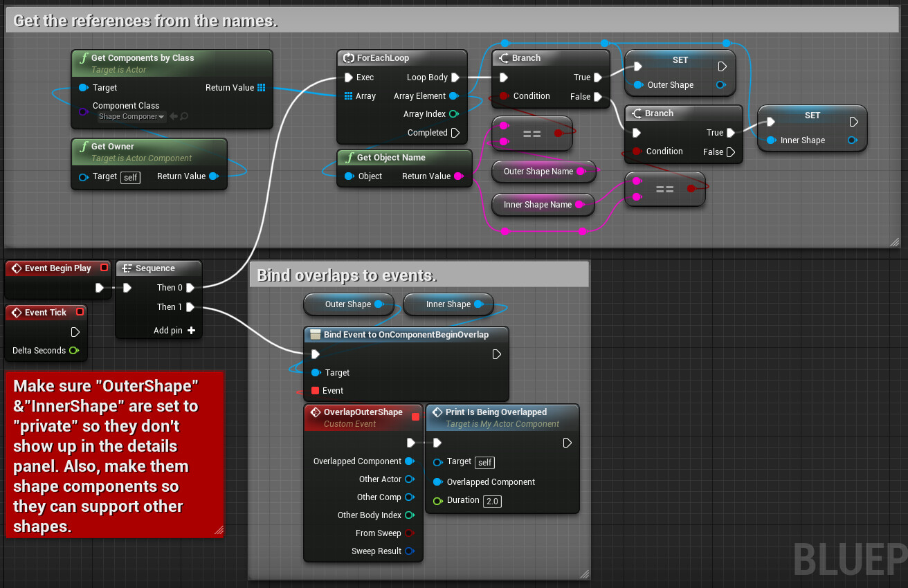Click the exec output pin on Print Is Being Overlapped
This screenshot has height=588, width=908.
(567, 443)
